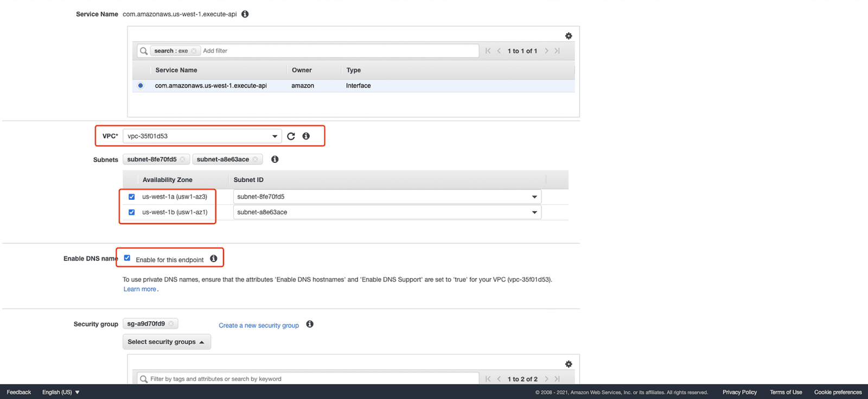
Task: Sort by Service Name column header
Action: (176, 70)
